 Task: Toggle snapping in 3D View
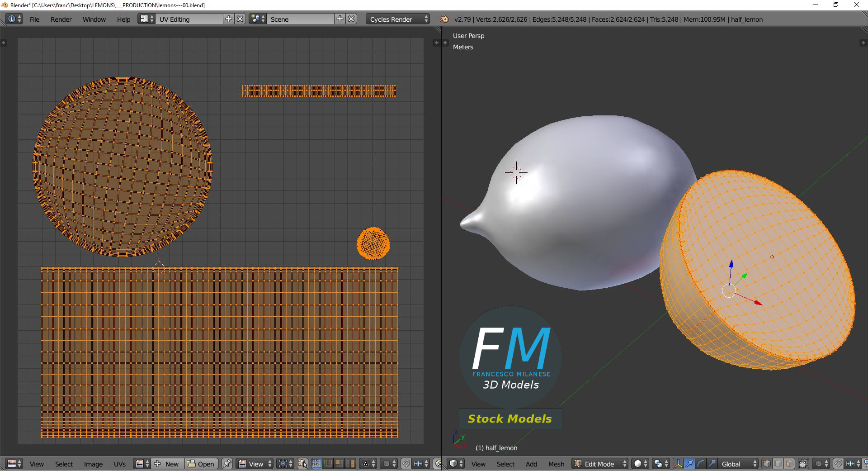click(838, 464)
